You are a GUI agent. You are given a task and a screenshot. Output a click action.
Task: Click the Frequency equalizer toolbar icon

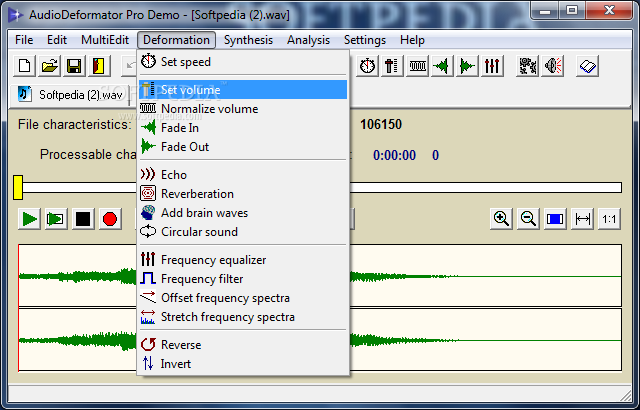(492, 66)
